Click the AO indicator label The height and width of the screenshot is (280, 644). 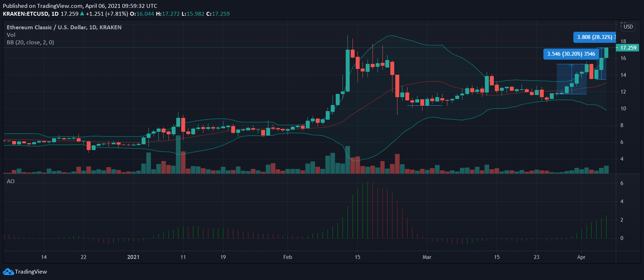[x=11, y=181]
